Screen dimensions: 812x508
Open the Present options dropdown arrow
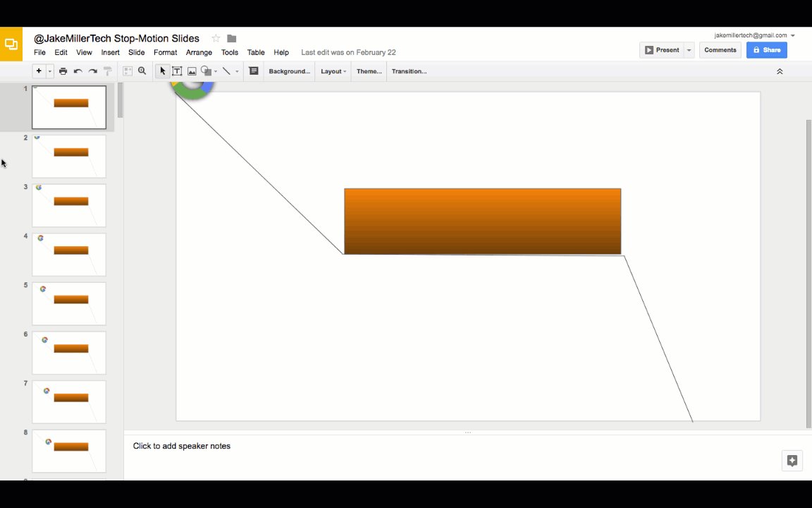point(689,50)
